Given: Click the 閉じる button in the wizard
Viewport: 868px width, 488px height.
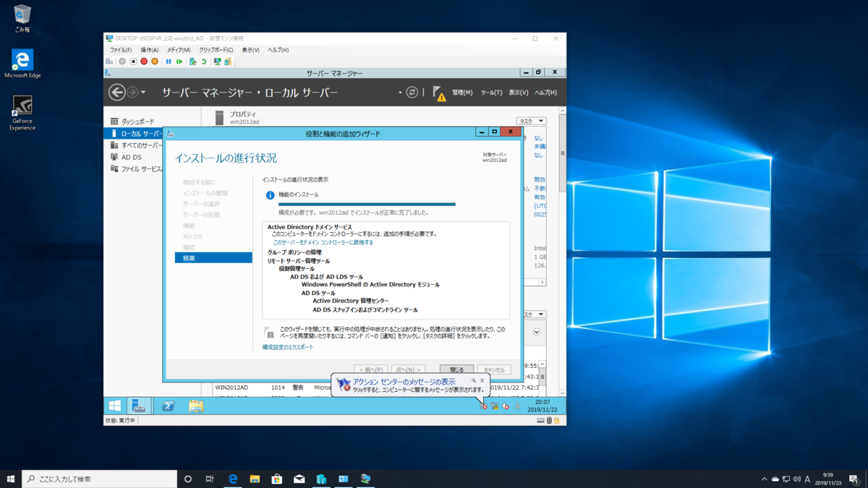Looking at the screenshot, I should pos(456,369).
